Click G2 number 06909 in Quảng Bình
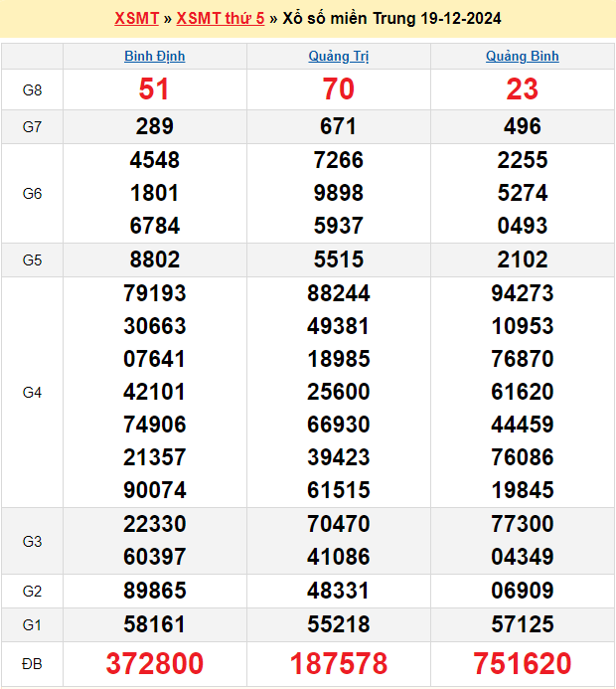Image resolution: width=616 pixels, height=689 pixels. point(522,591)
